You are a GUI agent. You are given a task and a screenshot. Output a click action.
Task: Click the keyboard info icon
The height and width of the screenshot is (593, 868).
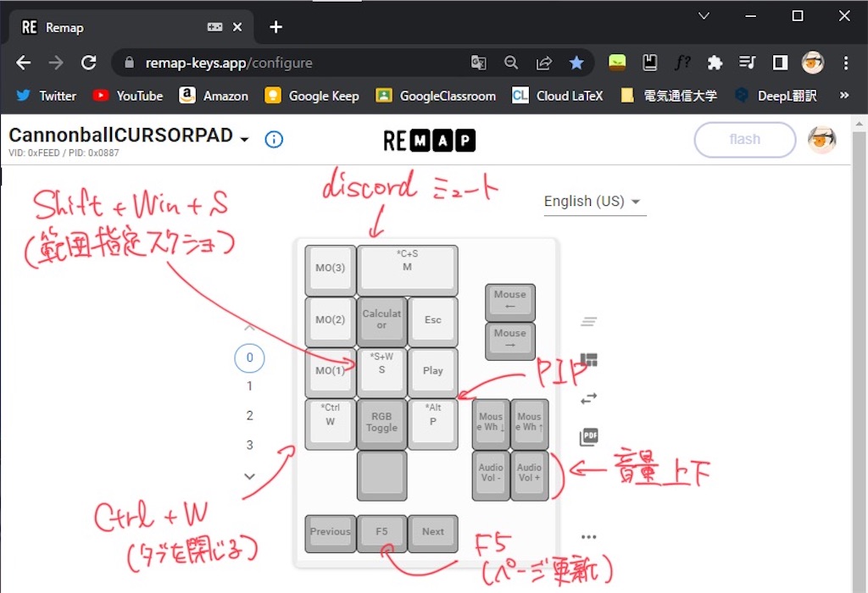coord(274,140)
